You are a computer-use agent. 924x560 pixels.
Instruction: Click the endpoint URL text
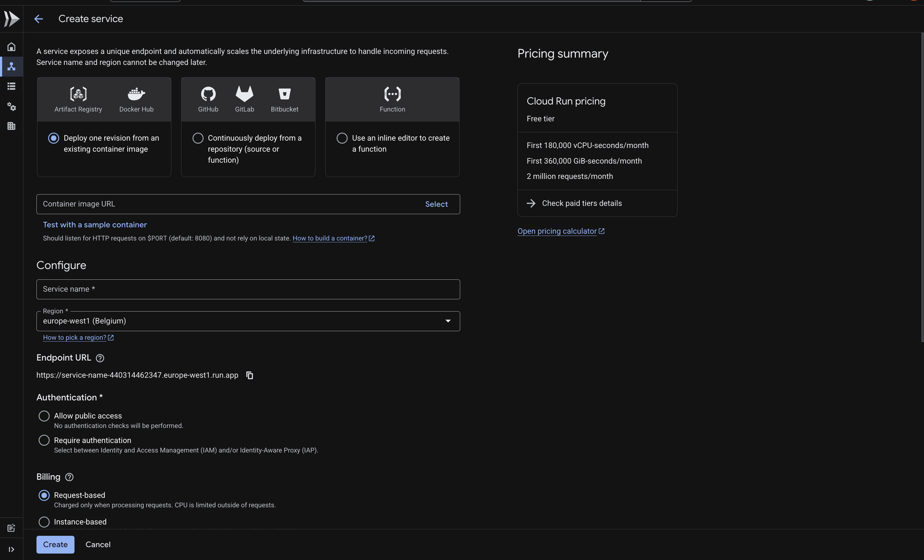click(137, 375)
